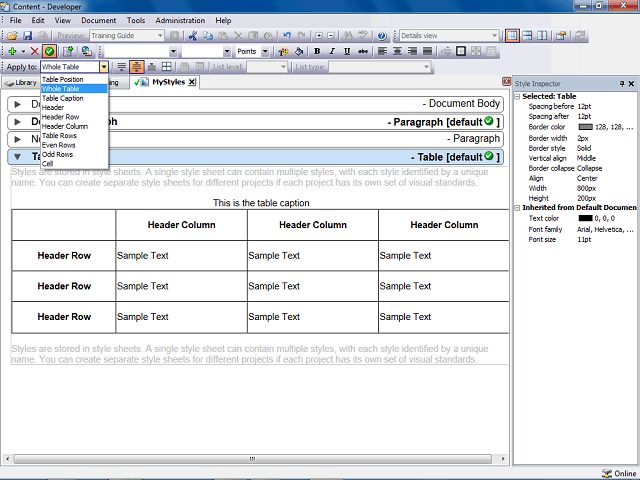Click the properties pane icon
The height and width of the screenshot is (480, 640).
[561, 36]
